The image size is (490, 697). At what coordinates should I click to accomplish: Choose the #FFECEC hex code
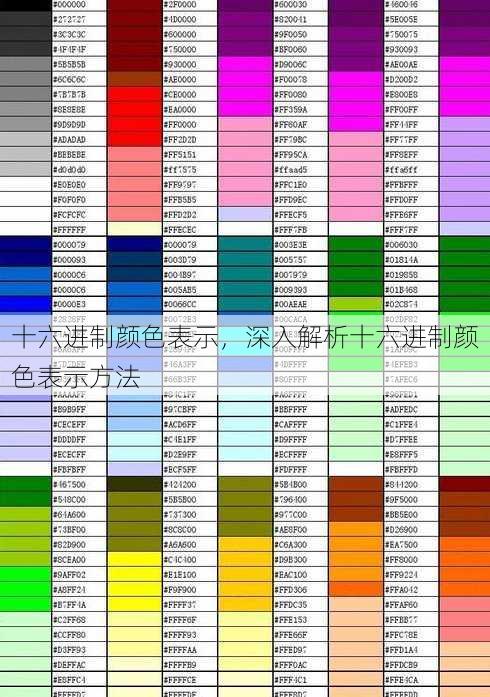pyautogui.click(x=180, y=230)
